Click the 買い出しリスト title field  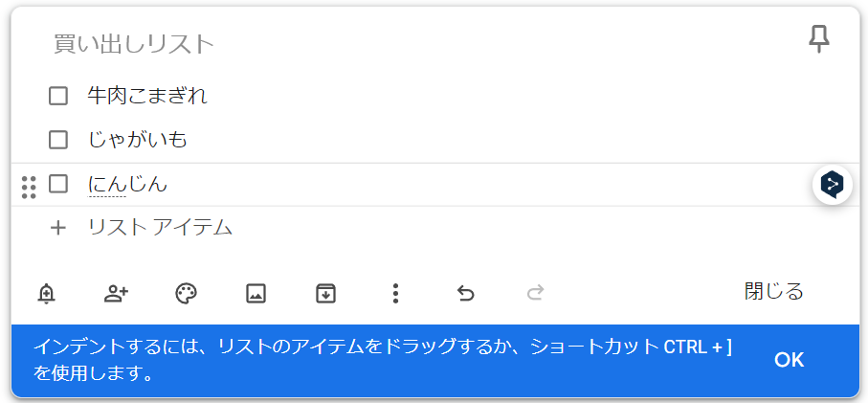pos(134,44)
